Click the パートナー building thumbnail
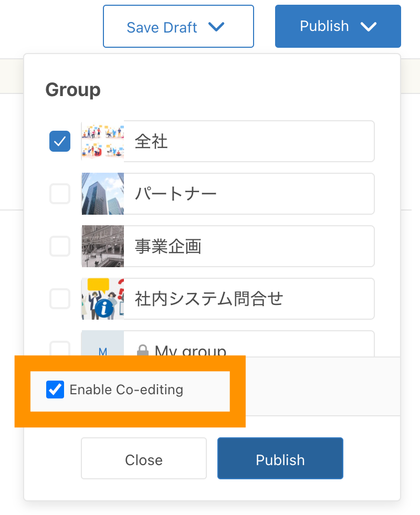 click(103, 194)
